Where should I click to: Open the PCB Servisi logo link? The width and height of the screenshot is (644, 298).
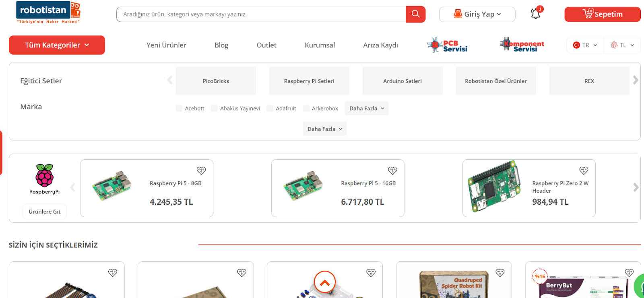447,45
